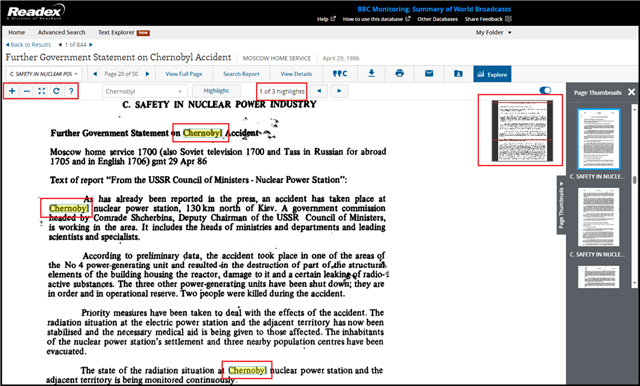Go to the next page arrow beside Page 20 of 50

click(148, 74)
